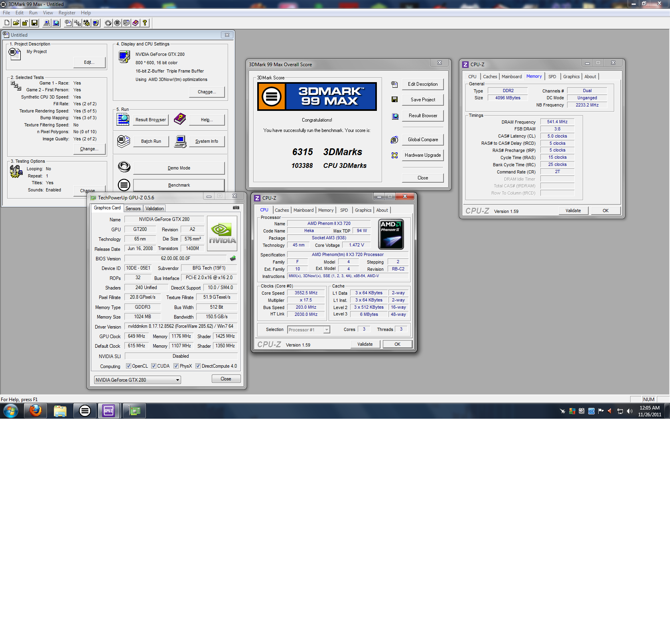
Task: Click OK in the processor CPU-Z window
Action: pos(398,344)
